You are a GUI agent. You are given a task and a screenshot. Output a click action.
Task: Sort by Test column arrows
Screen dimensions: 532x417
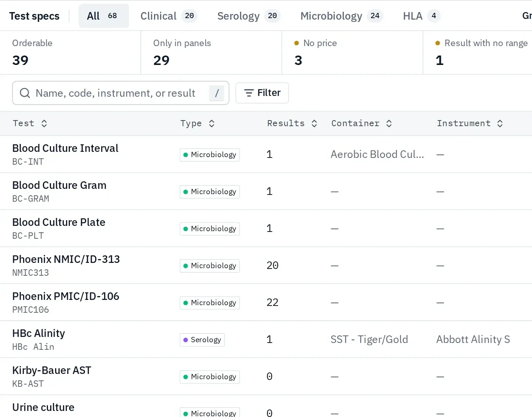[44, 124]
